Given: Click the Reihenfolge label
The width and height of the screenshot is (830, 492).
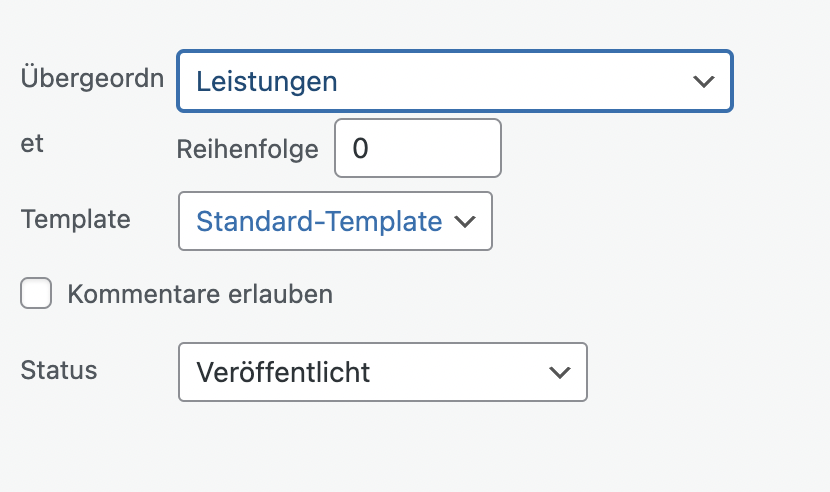Looking at the screenshot, I should [247, 149].
